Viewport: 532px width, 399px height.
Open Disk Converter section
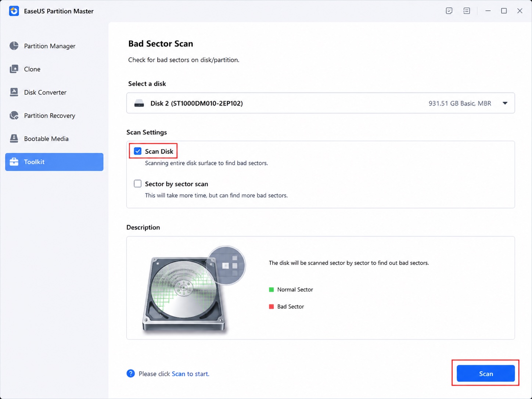(54, 92)
